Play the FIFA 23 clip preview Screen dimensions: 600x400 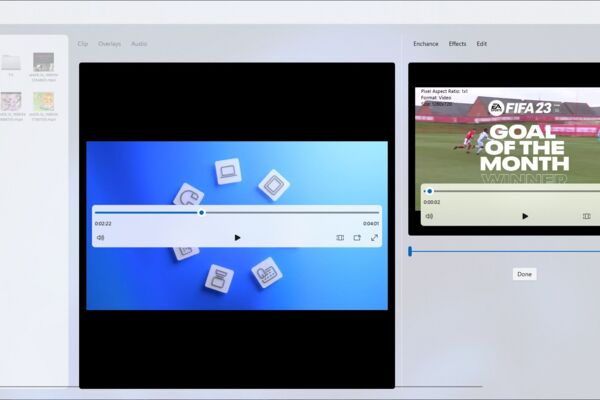[x=525, y=216]
